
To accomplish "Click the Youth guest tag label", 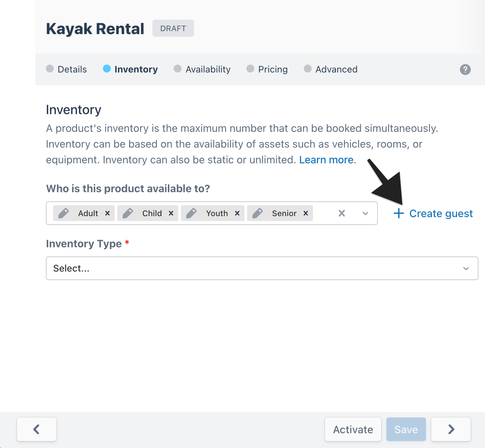I will pyautogui.click(x=217, y=213).
